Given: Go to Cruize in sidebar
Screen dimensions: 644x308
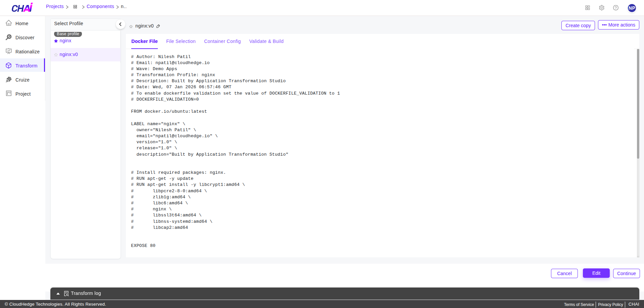Looking at the screenshot, I should (22, 80).
